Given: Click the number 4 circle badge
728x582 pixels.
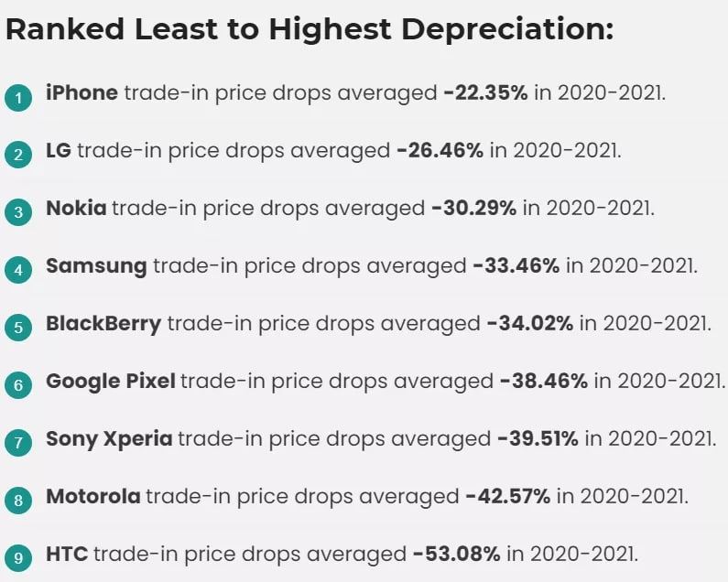Looking at the screenshot, I should point(17,270).
